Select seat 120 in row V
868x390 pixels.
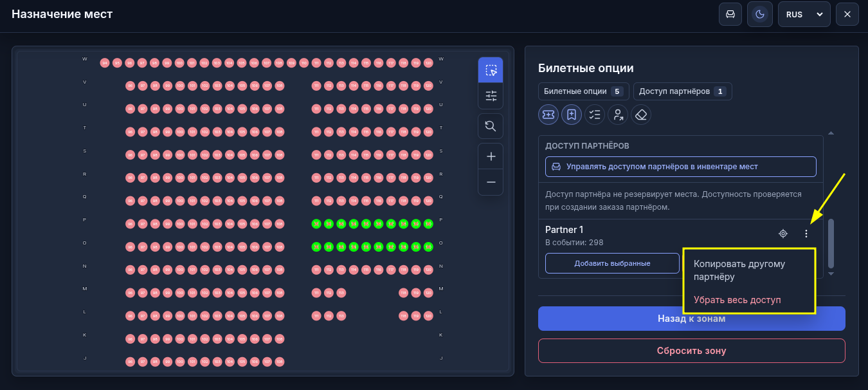428,86
